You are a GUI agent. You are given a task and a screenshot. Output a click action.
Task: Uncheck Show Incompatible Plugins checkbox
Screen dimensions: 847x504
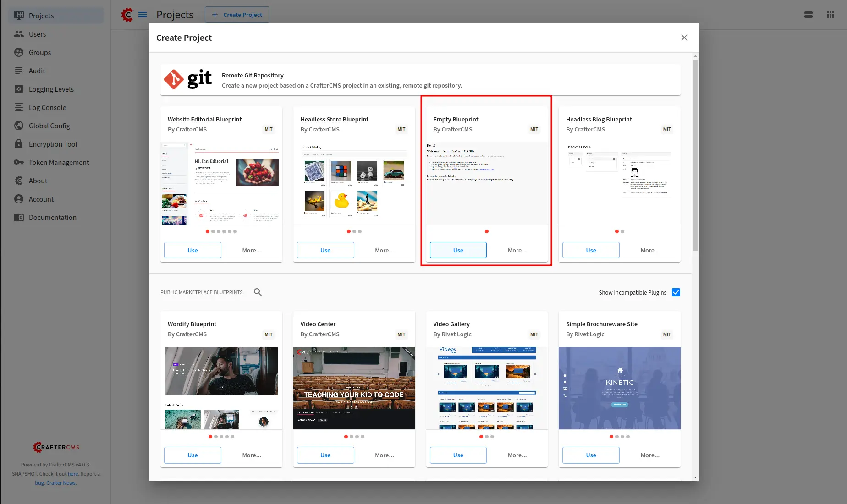[x=676, y=292]
